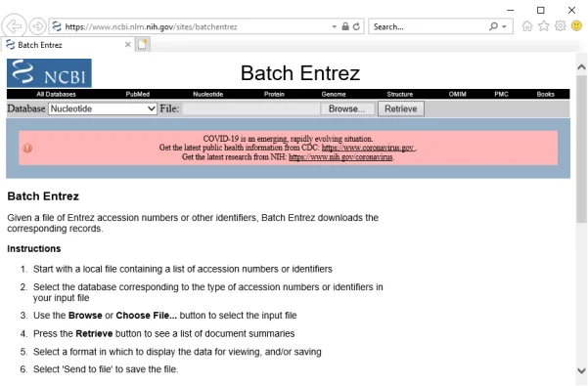The width and height of the screenshot is (588, 386).
Task: Click instruction 'Press the Retrieve button'
Action: 163,333
